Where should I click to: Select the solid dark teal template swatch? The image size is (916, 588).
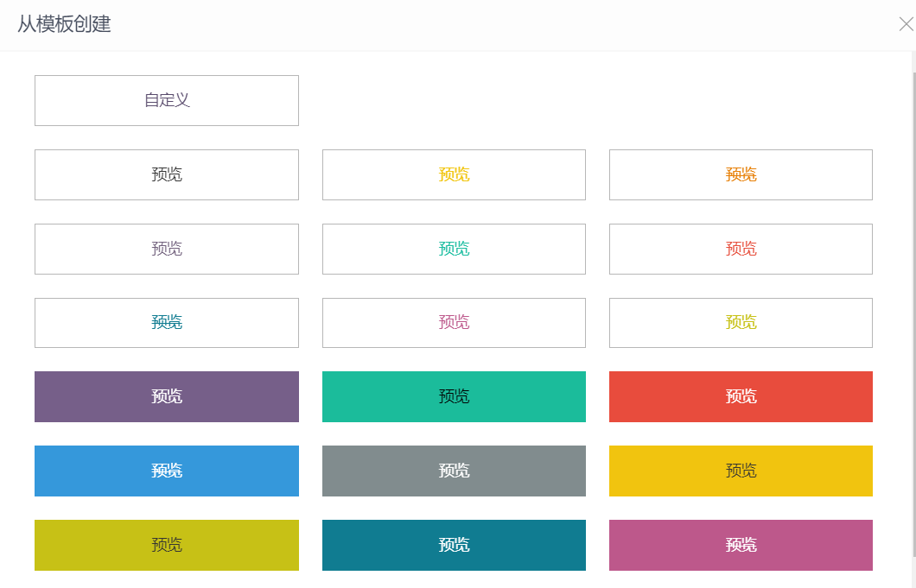click(454, 546)
